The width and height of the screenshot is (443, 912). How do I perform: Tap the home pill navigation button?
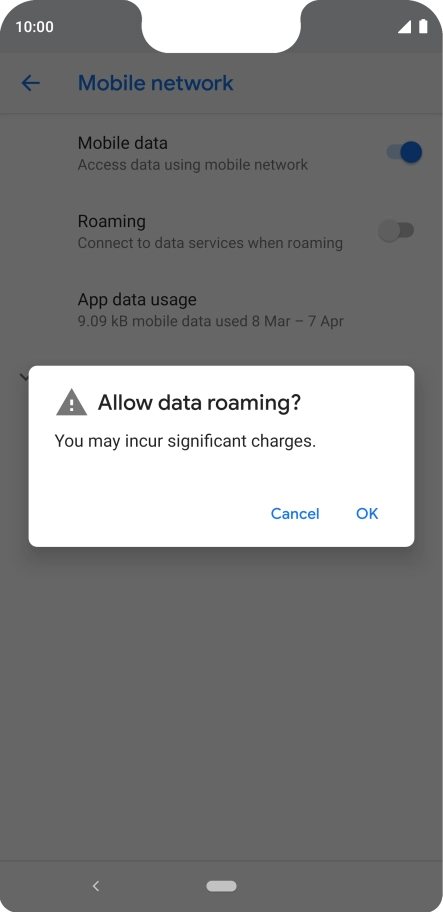(x=222, y=886)
